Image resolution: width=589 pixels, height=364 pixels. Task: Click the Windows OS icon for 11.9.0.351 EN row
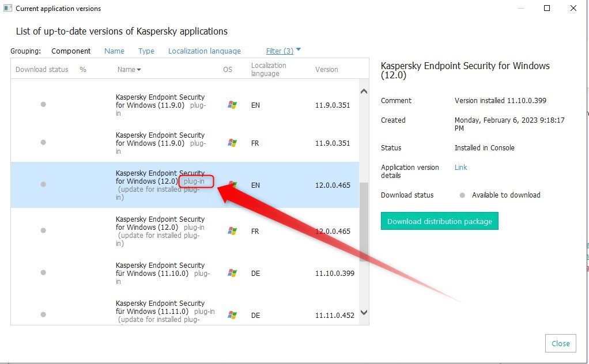coord(232,105)
